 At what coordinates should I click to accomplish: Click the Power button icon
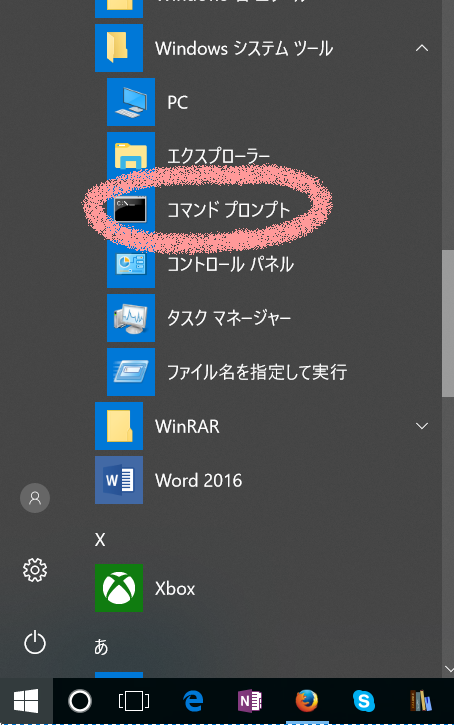35,643
